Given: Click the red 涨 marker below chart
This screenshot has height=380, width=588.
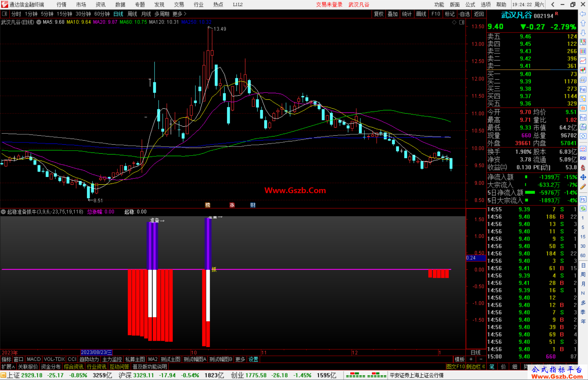Looking at the screenshot, I should (232, 205).
